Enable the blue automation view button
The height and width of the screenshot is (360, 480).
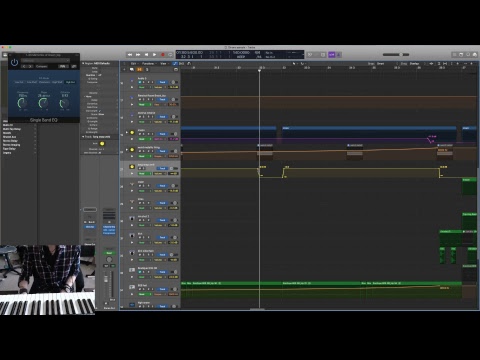[x=175, y=63]
